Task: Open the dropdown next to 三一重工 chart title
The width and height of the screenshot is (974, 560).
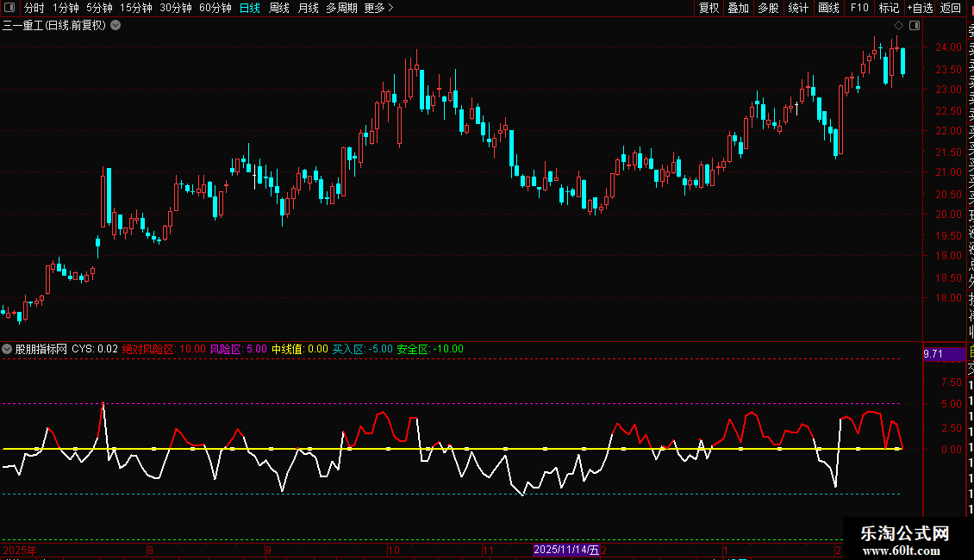Action: pos(116,26)
